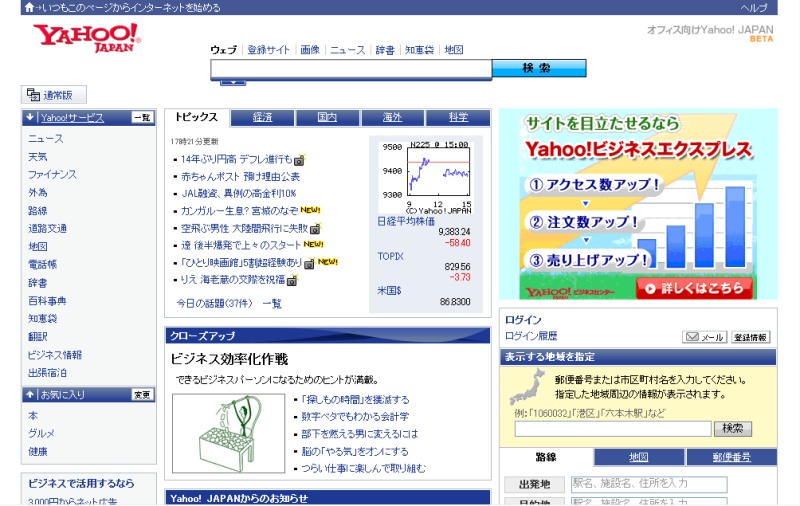Switch to the 国内 topics tab
Image resolution: width=800 pixels, height=506 pixels.
pyautogui.click(x=328, y=117)
